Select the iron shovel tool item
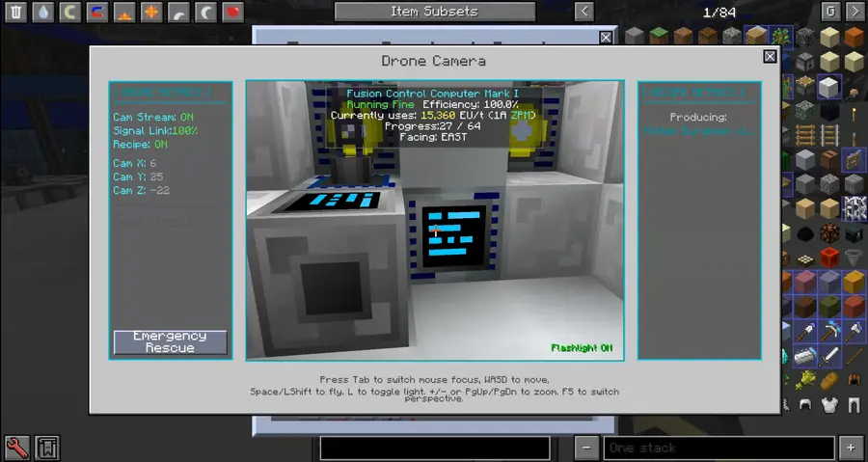The image size is (868, 462). 805,331
